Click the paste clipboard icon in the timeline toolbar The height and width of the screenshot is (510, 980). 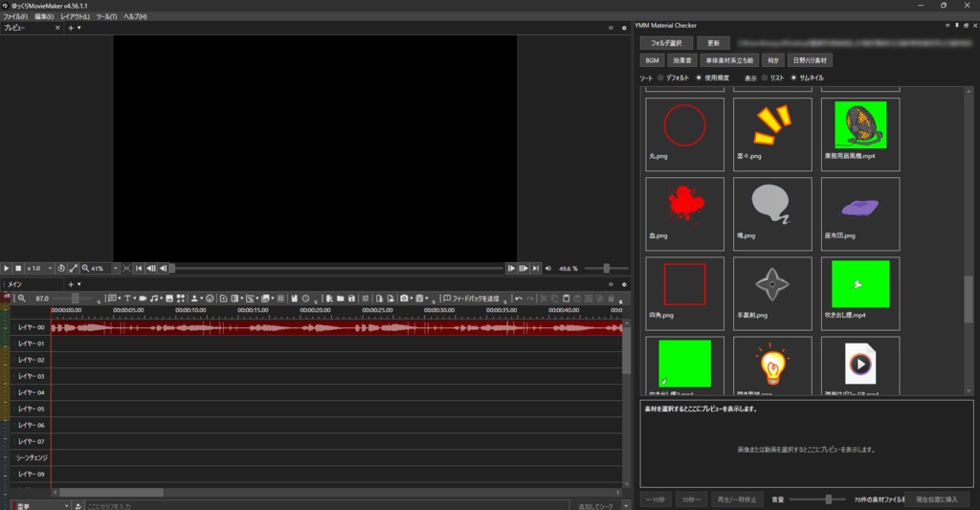coord(567,299)
